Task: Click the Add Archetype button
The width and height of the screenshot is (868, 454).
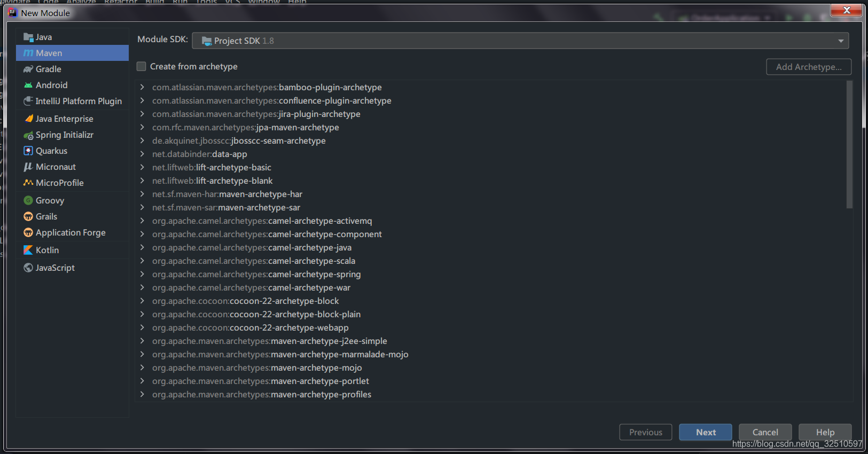Action: (x=809, y=67)
